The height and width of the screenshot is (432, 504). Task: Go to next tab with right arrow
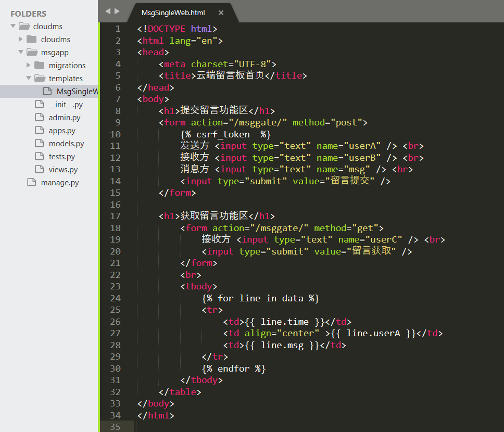pyautogui.click(x=117, y=11)
